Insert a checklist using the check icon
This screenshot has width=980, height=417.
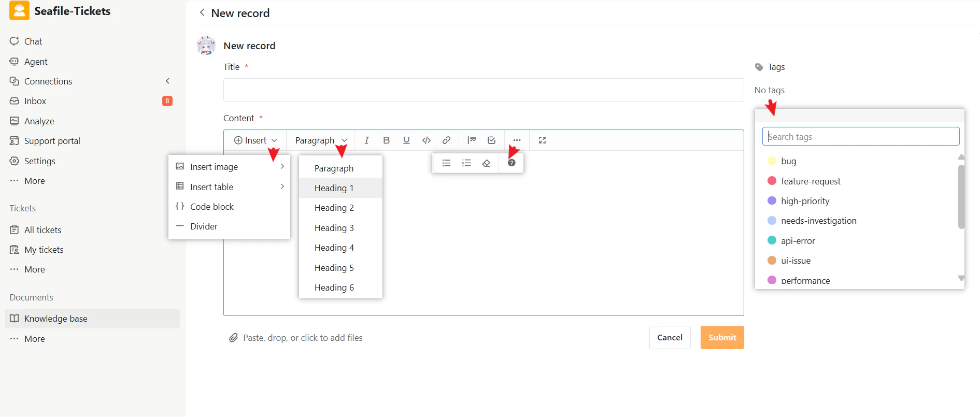[x=492, y=140]
